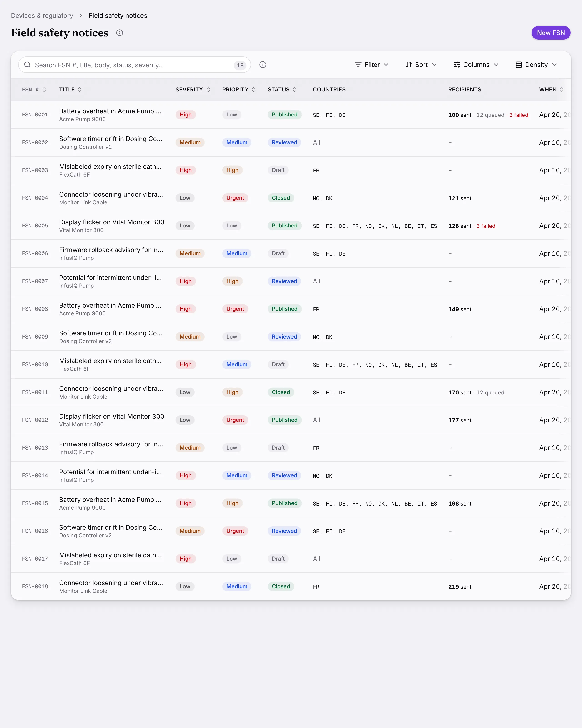Click the Recipients column header
Viewport: 582px width, 728px height.
point(465,89)
